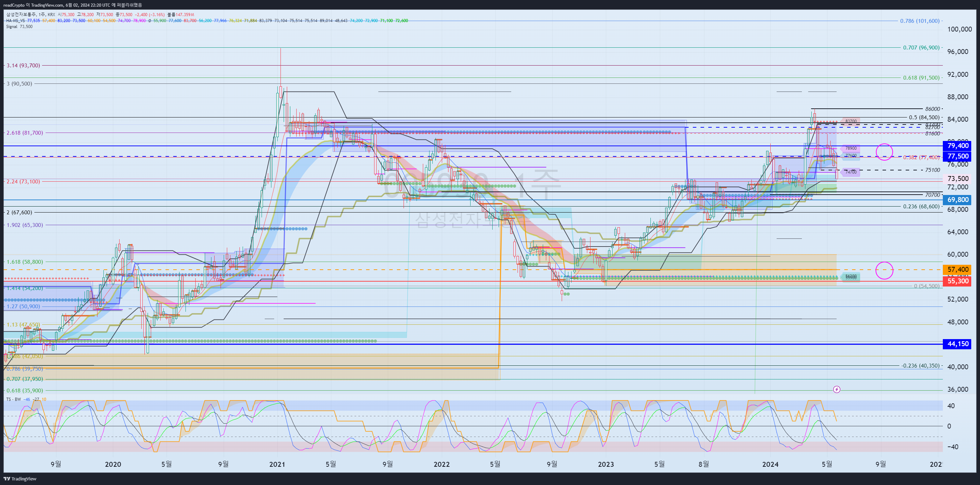Click the 56200 teal callout tag
The height and width of the screenshot is (485, 980).
point(851,277)
